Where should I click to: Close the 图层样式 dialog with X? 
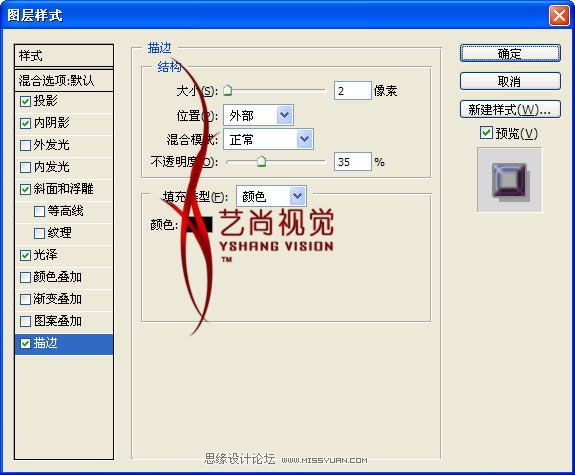point(559,16)
